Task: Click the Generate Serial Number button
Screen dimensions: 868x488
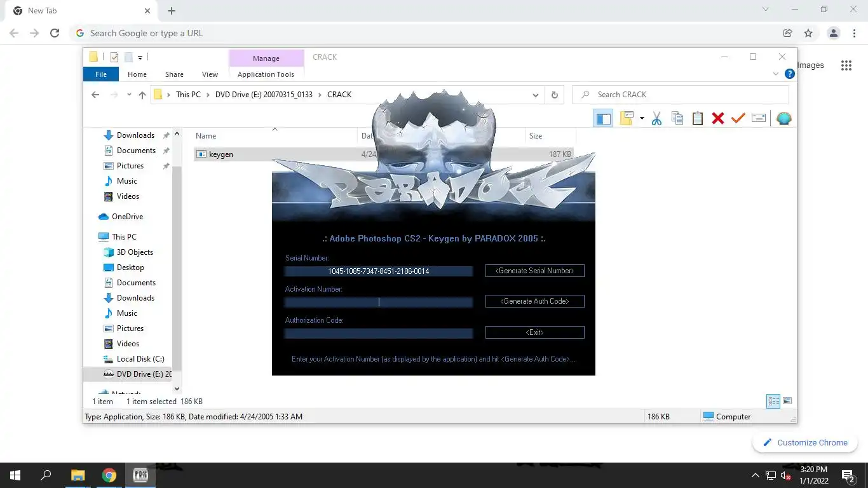Action: point(534,271)
